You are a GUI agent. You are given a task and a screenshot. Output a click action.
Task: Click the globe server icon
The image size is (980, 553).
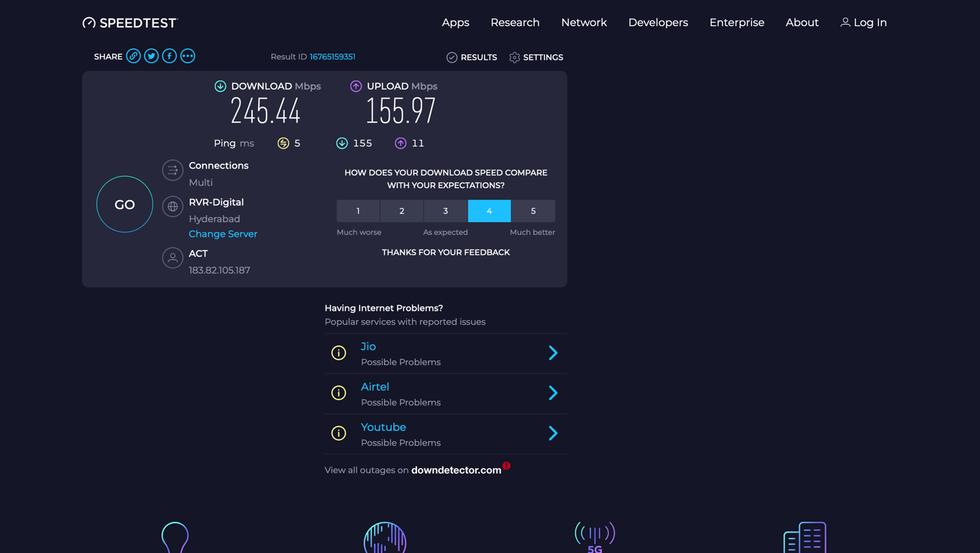(x=173, y=206)
